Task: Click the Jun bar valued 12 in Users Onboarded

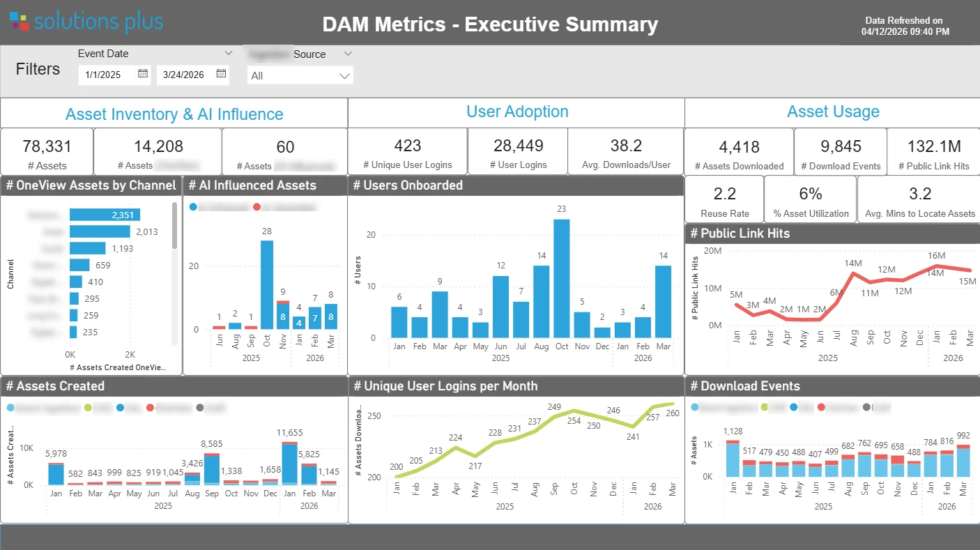Action: pyautogui.click(x=500, y=307)
